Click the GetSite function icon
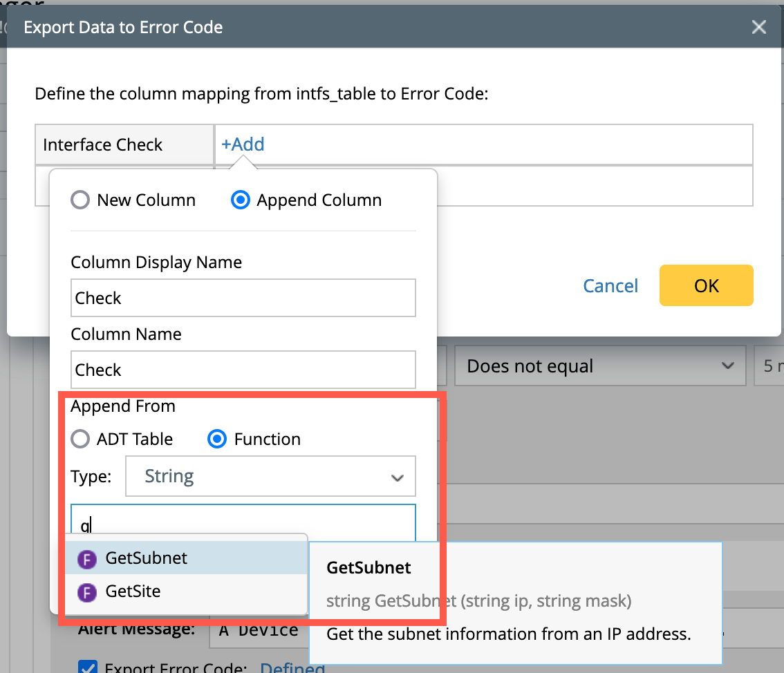Screen dimensions: 784x673 pos(86,592)
